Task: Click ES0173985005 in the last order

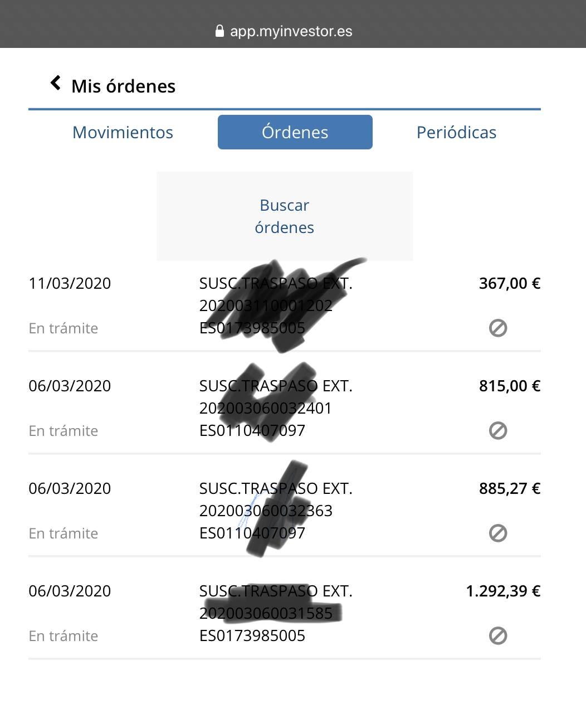Action: point(252,635)
